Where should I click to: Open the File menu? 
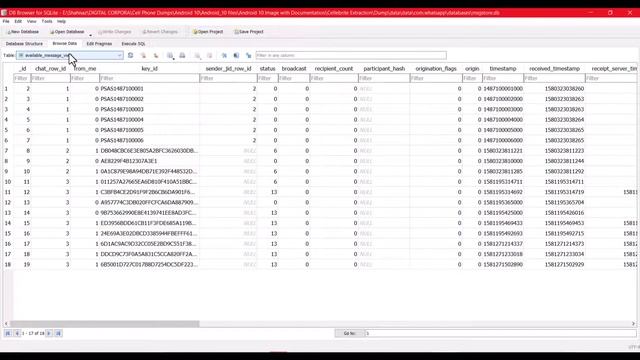6,21
